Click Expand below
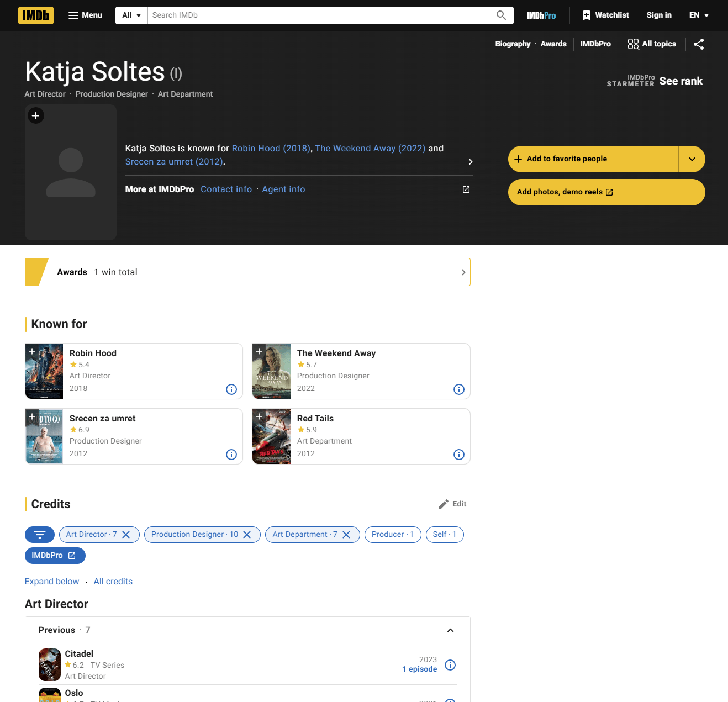 (52, 582)
